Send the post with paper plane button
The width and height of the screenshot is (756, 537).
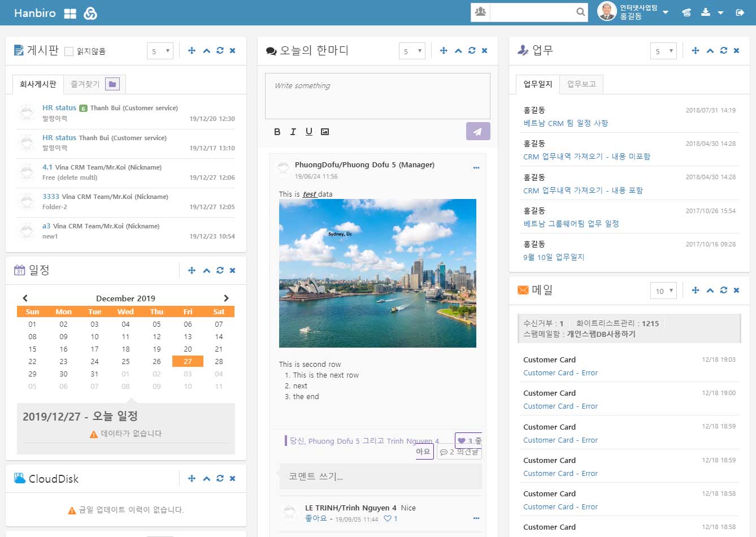pos(477,131)
